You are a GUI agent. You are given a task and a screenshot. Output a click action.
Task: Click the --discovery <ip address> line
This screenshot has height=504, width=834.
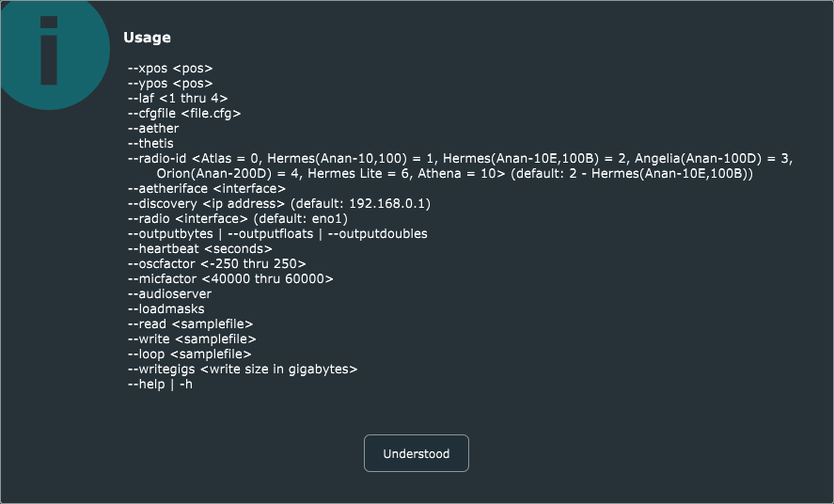coord(279,204)
